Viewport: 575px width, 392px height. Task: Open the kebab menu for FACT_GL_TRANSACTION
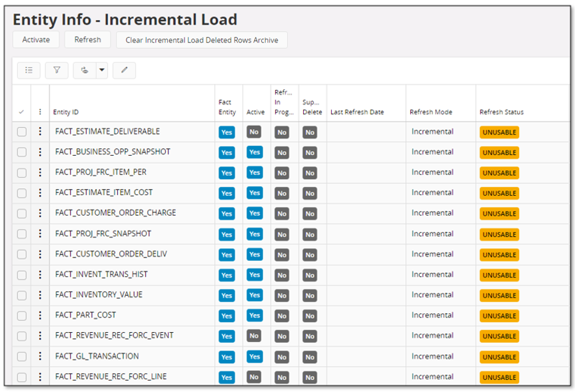(x=40, y=357)
